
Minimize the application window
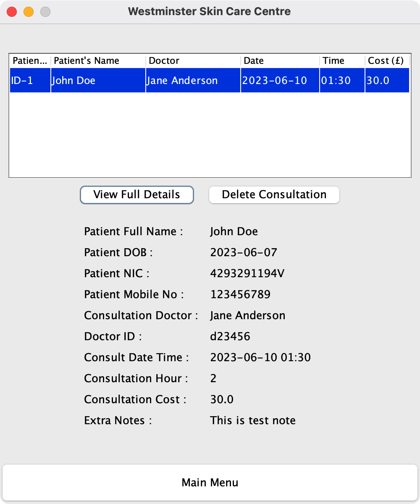[x=29, y=12]
